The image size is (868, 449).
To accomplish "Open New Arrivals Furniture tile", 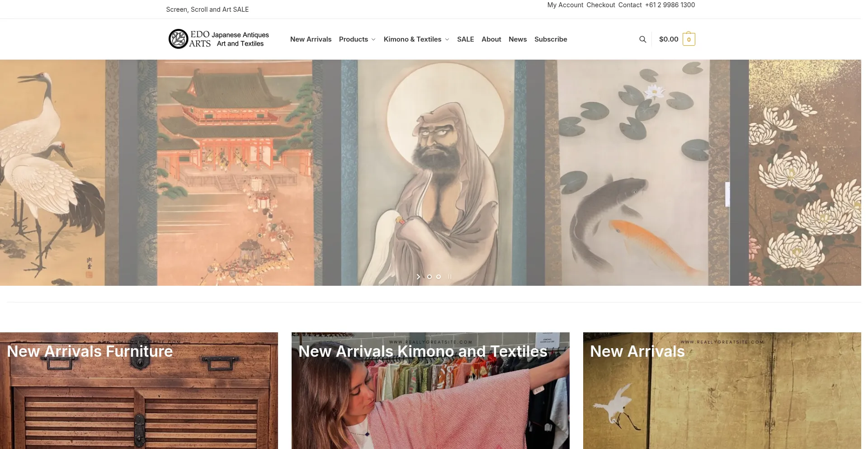I will tap(139, 391).
